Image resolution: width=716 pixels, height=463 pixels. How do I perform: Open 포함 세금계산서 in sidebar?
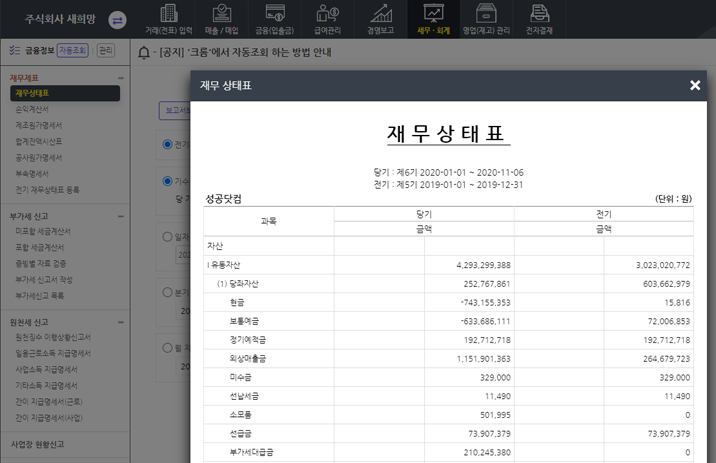40,247
